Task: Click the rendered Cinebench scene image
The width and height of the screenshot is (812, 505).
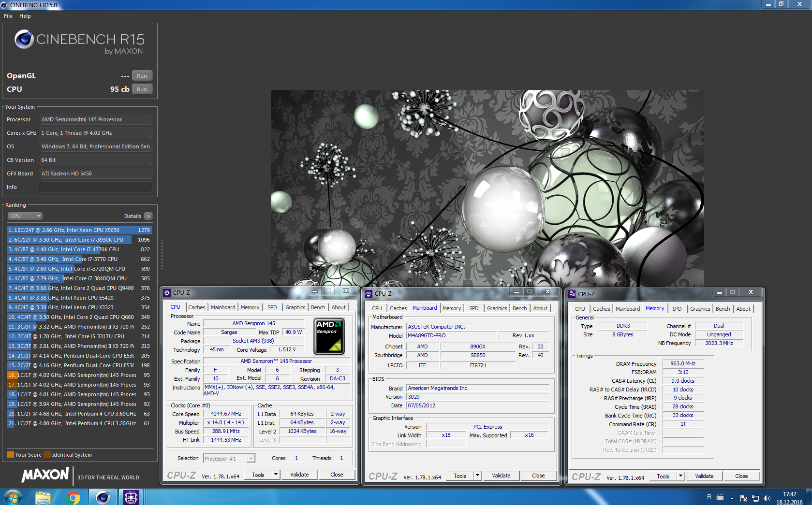Action: coord(487,188)
